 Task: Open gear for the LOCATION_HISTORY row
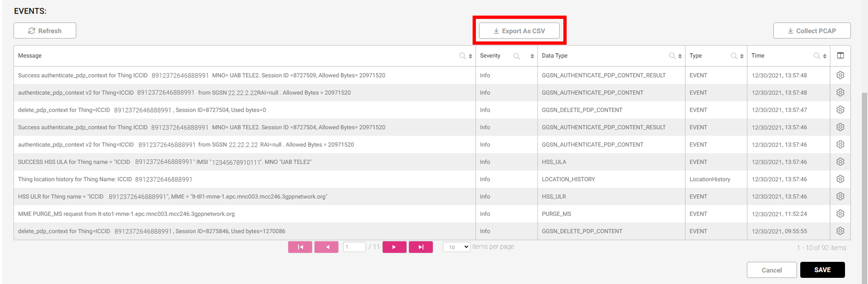coord(840,179)
